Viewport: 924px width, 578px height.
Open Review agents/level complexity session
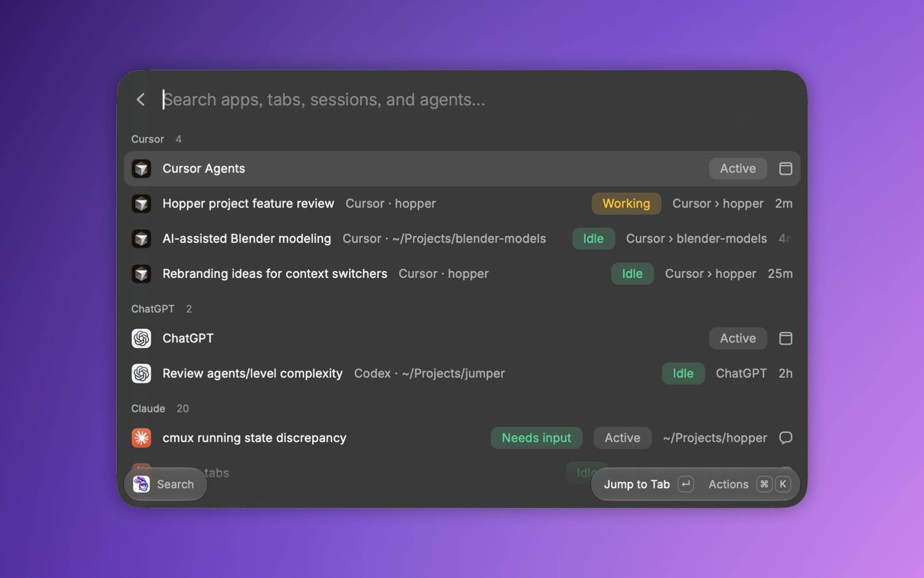252,373
